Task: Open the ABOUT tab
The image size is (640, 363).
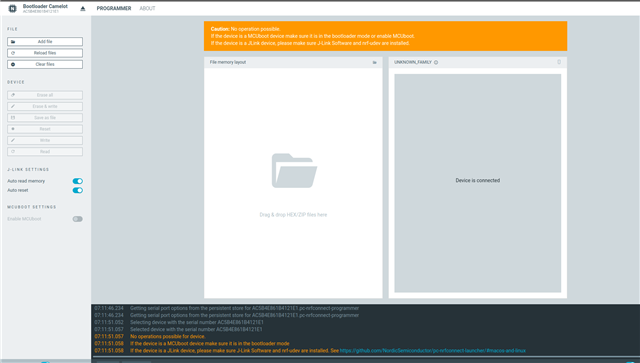Action: pos(147,8)
